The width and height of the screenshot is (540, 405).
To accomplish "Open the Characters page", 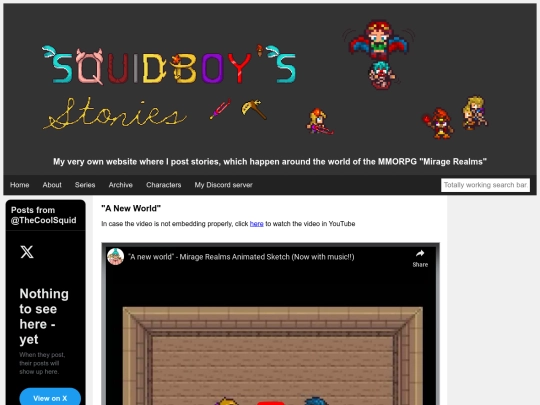I will [x=164, y=185].
